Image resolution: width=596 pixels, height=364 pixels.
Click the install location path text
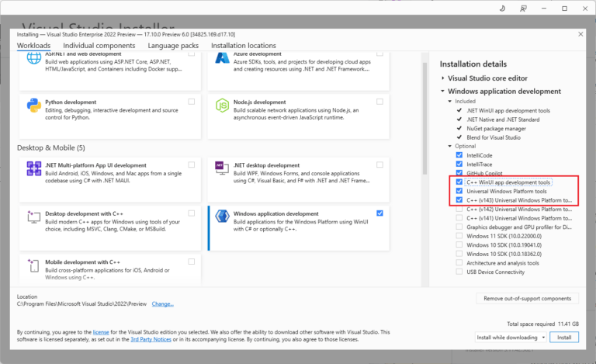point(81,304)
